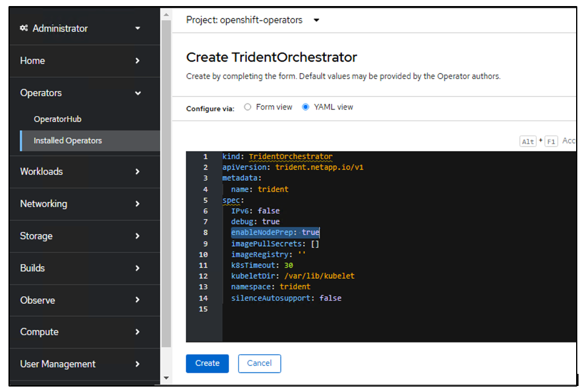This screenshot has height=392, width=587.
Task: Open the Project openshift-operators dropdown
Action: coord(253,20)
